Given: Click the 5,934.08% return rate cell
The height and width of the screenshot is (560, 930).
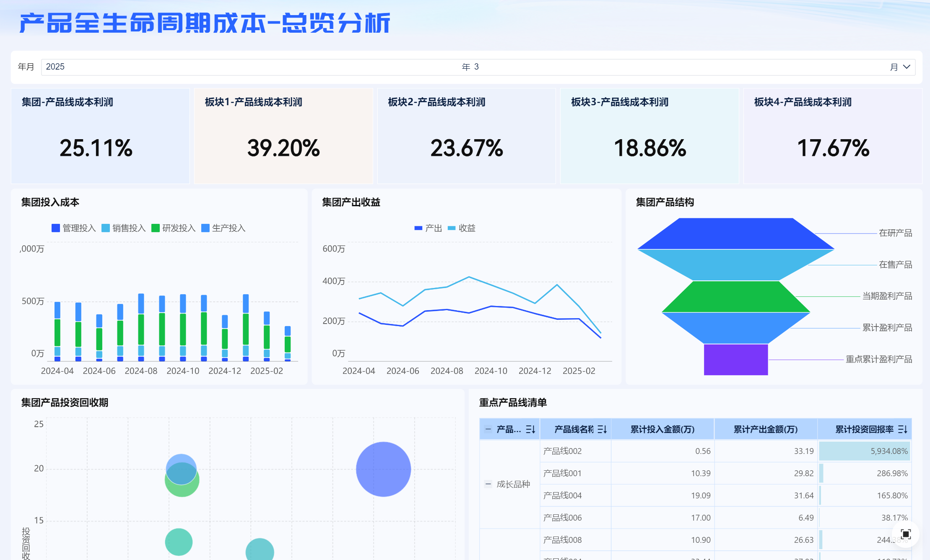Looking at the screenshot, I should pos(865,451).
